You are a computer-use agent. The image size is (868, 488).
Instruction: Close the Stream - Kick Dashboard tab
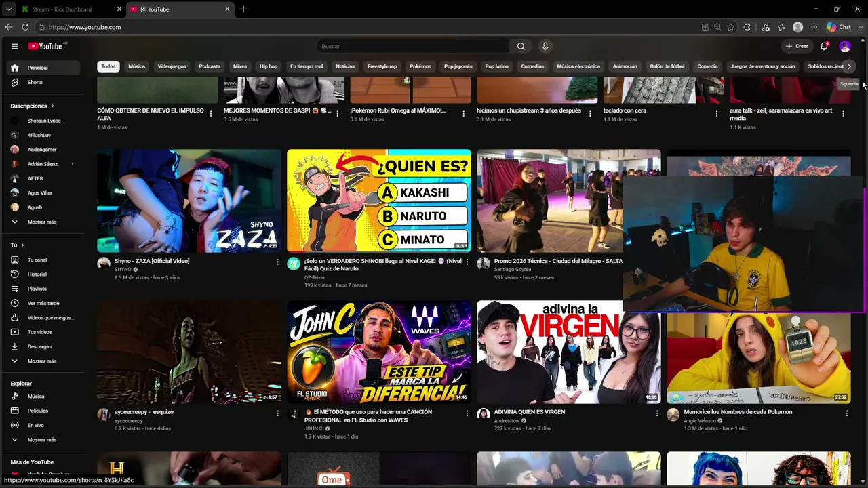click(x=119, y=9)
